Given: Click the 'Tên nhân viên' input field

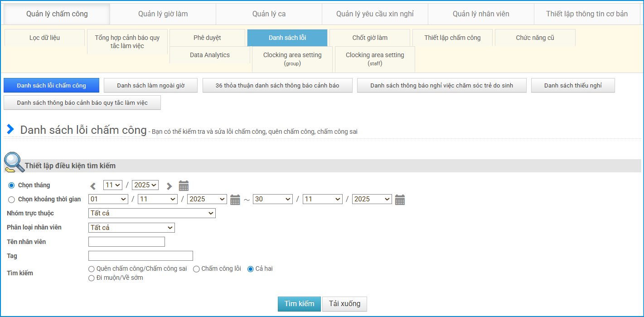Looking at the screenshot, I should [x=126, y=242].
